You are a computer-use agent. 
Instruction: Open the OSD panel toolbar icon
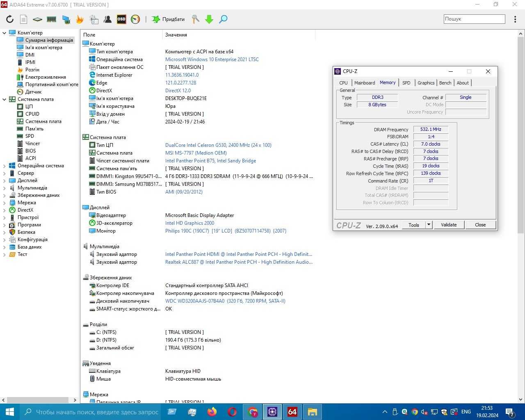click(121, 19)
